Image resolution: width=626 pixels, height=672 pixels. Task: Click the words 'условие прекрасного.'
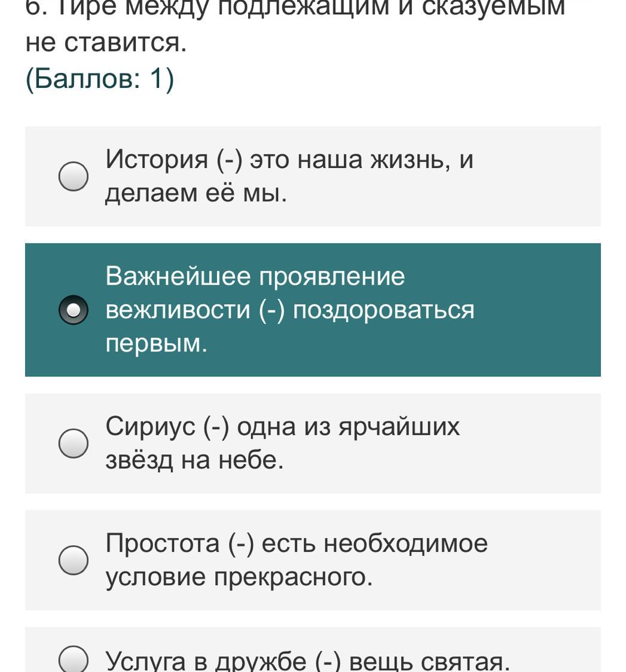(x=239, y=577)
